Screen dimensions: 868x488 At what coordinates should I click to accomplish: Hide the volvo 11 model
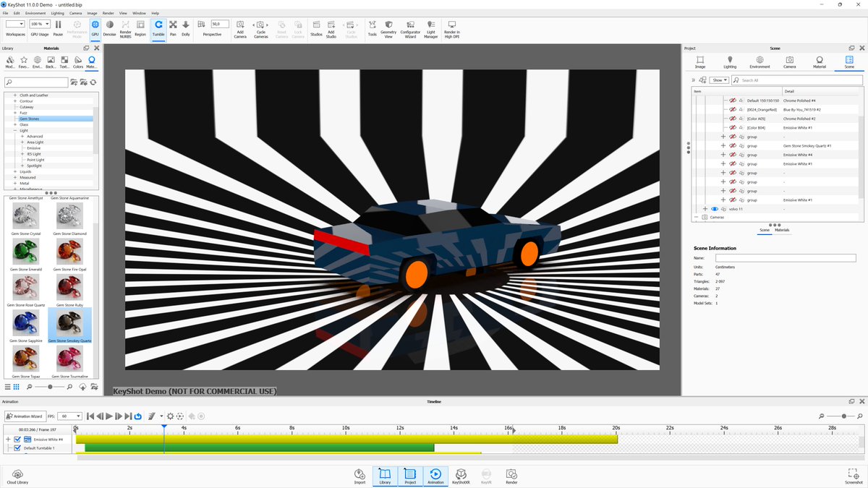coord(714,209)
